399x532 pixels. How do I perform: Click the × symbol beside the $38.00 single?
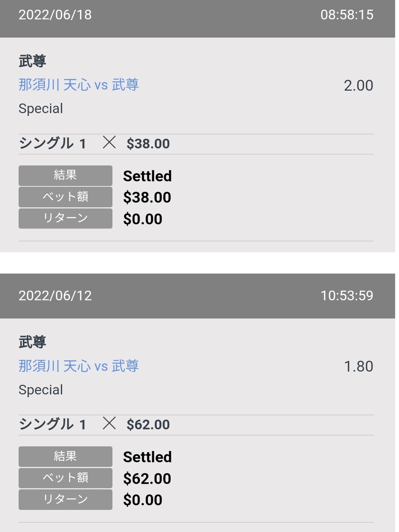tap(109, 143)
